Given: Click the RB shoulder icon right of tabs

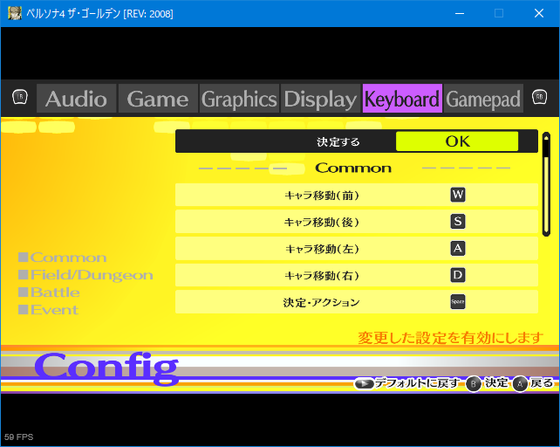Looking at the screenshot, I should (539, 97).
